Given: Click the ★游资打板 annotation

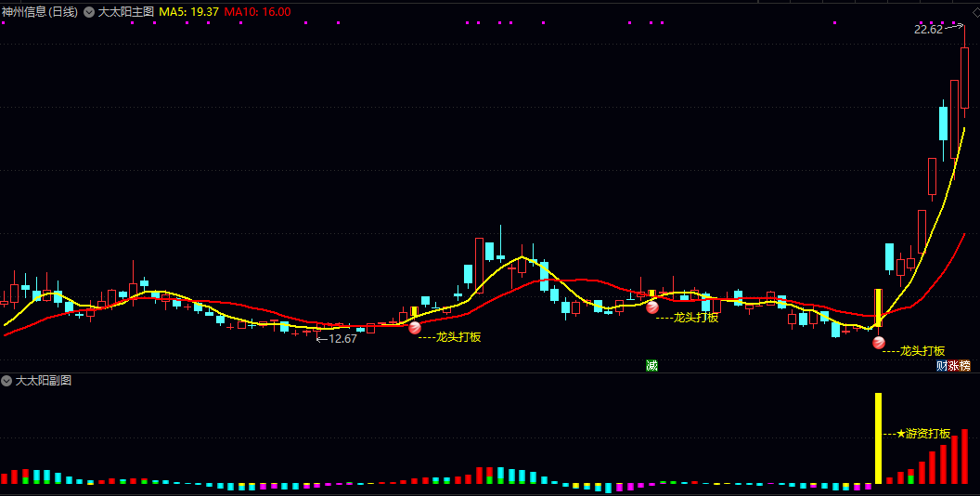Looking at the screenshot, I should 923,434.
